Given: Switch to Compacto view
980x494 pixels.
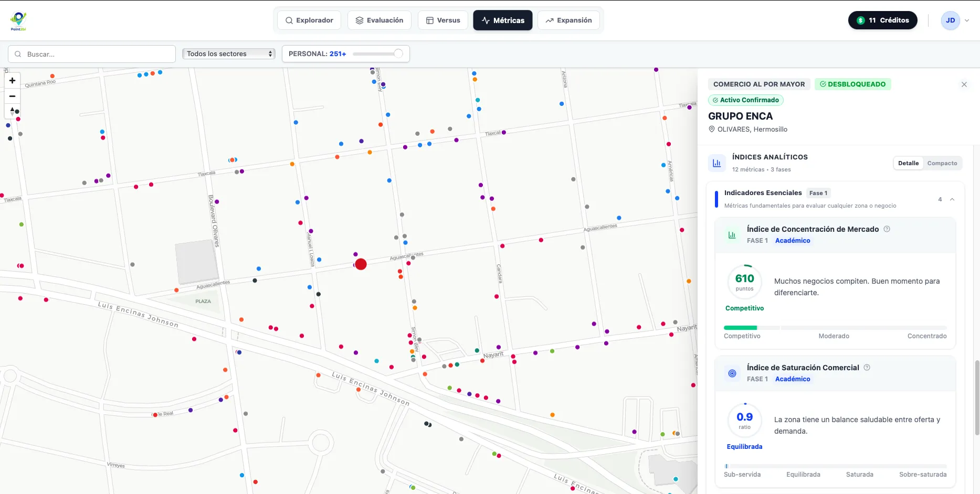Looking at the screenshot, I should click(x=942, y=163).
